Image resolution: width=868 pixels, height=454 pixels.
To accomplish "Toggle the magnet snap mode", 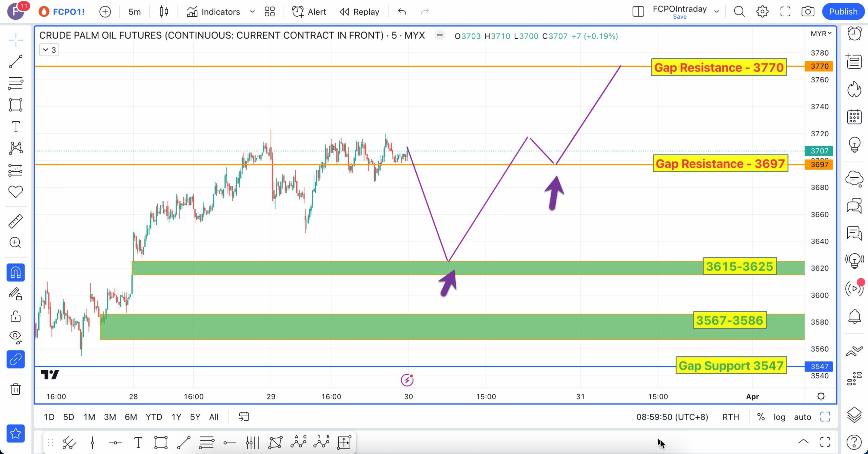I will pos(16,273).
